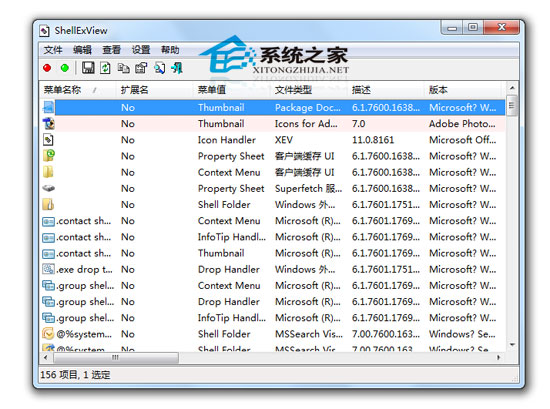This screenshot has height=409, width=550.
Task: Click the Find magnifier toolbar icon
Action: coord(160,68)
